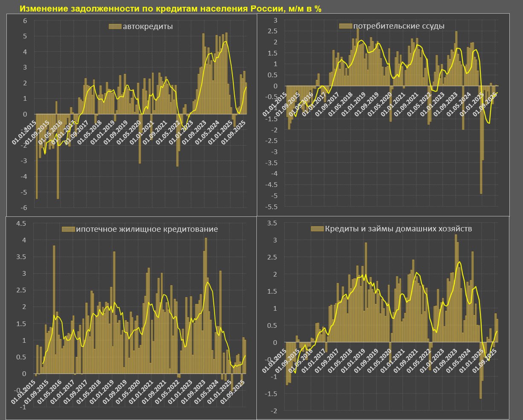The width and height of the screenshot is (523, 420).
Task: Click the Кредиты и займы legend swatch
Action: click(x=317, y=229)
